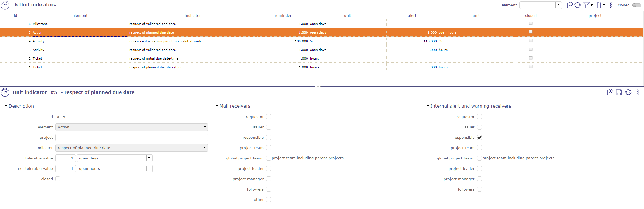Collapse the Mail receivers section

[x=217, y=106]
